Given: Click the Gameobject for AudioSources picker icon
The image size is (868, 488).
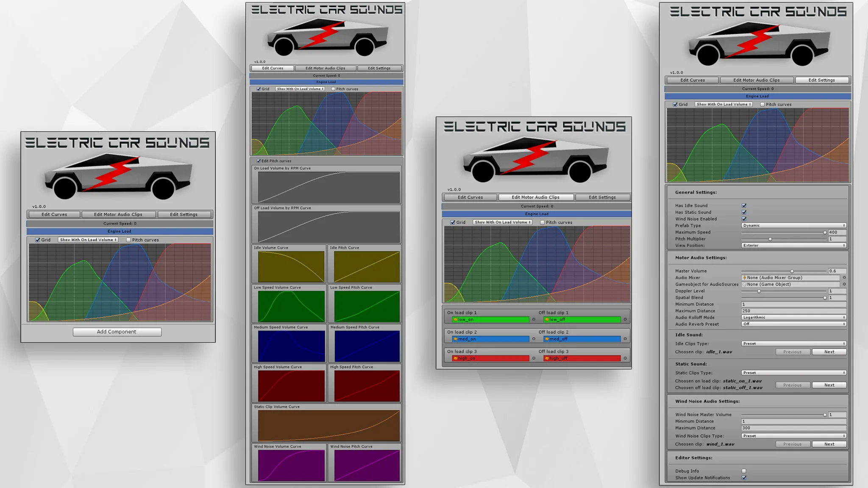Looking at the screenshot, I should (x=845, y=284).
